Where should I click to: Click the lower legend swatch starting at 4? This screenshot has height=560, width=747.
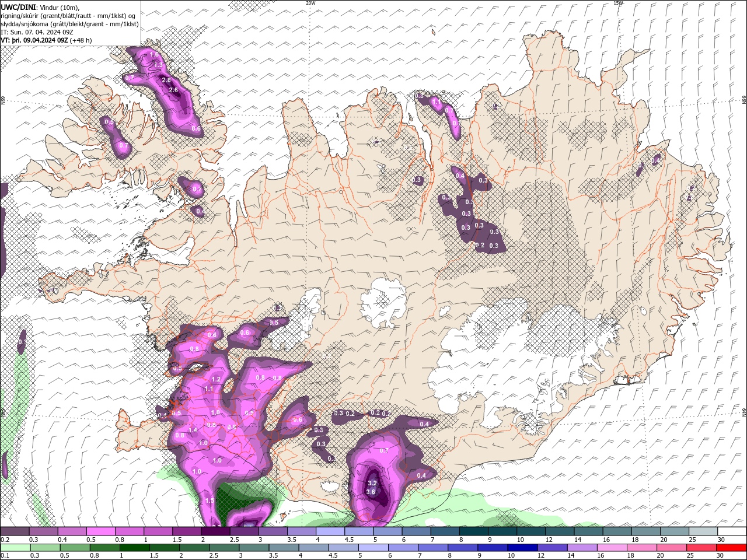[313, 548]
